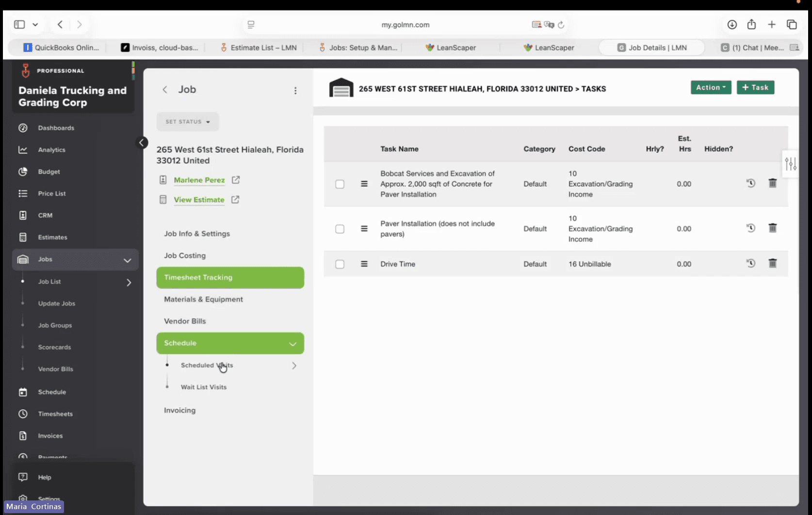Open the column settings sliders icon
This screenshot has height=515, width=812.
click(791, 164)
